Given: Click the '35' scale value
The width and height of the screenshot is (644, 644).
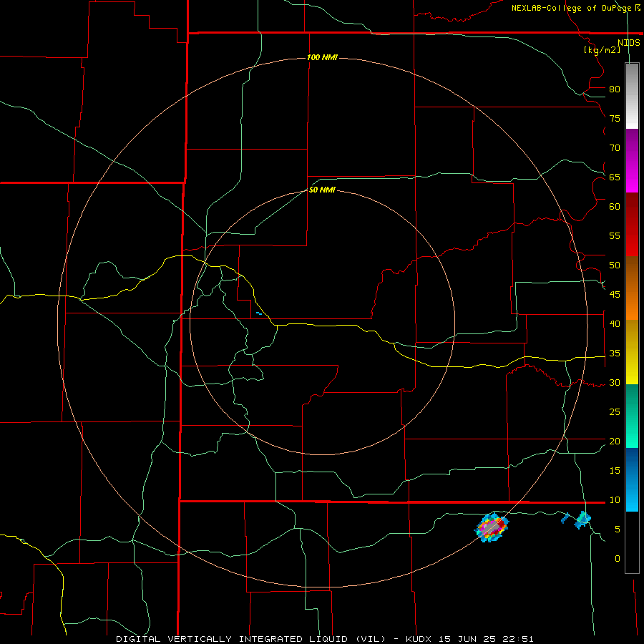Looking at the screenshot, I should [615, 353].
